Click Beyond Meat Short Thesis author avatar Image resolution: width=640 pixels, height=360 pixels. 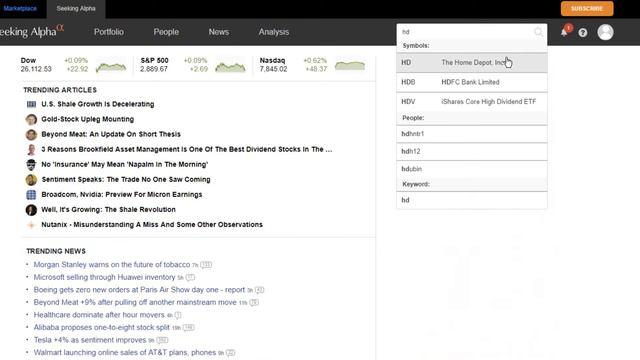[x=31, y=135]
